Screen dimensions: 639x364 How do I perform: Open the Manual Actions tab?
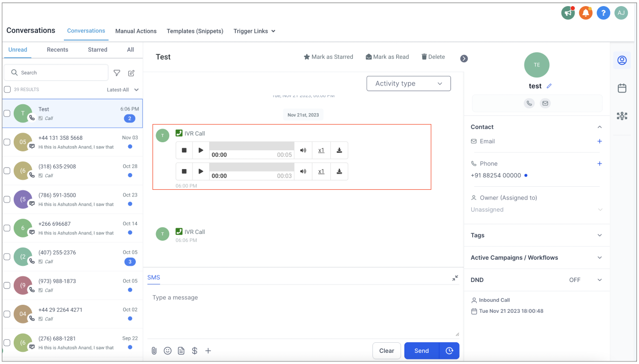pos(136,31)
